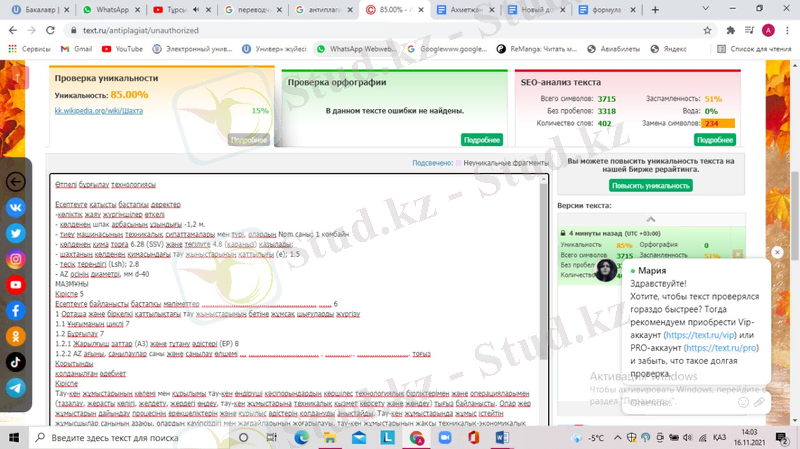
Task: Open the Авиабилеты bookmark
Action: click(614, 49)
